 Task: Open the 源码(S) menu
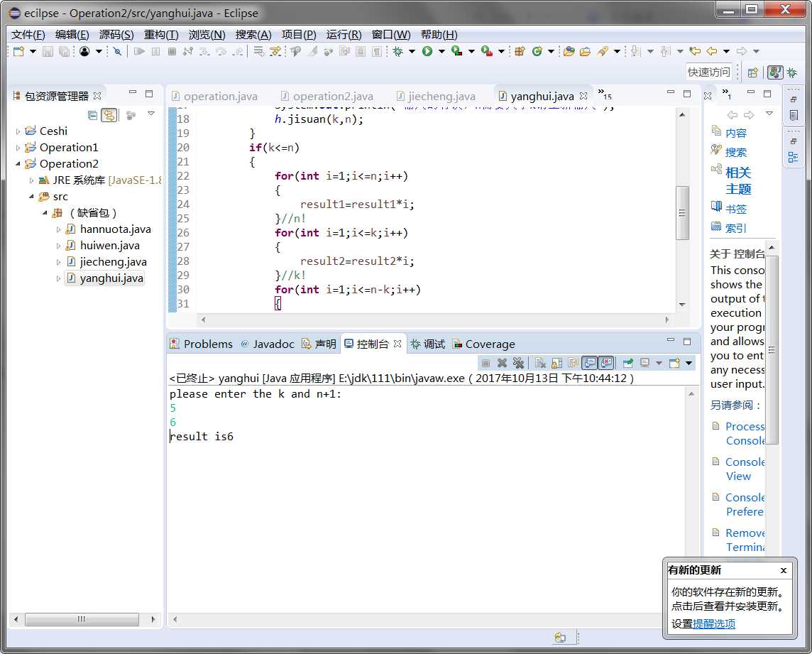point(116,35)
